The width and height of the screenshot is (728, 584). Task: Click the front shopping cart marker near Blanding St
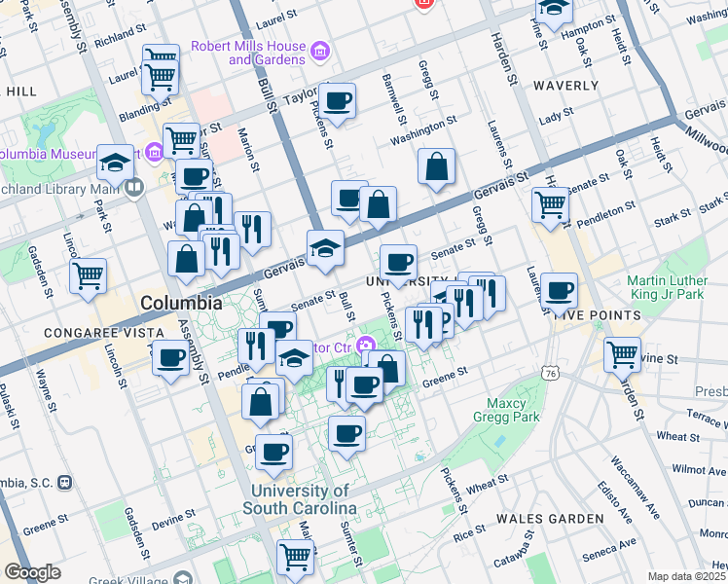161,78
